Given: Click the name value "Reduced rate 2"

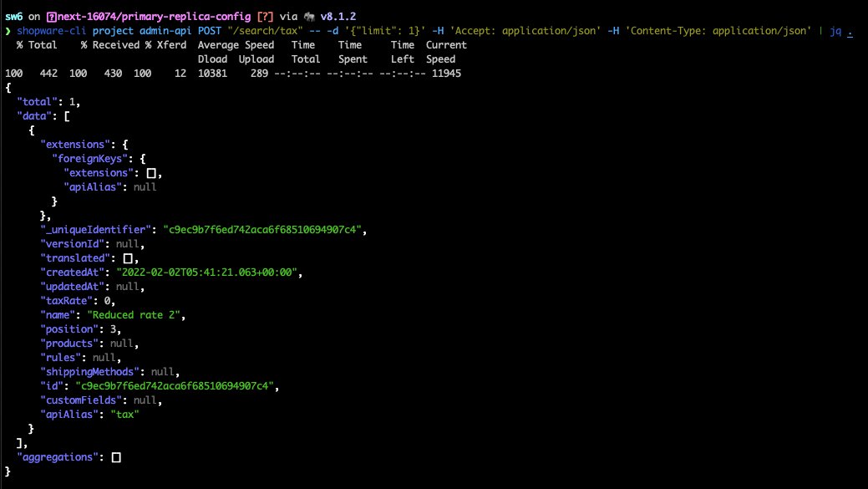Looking at the screenshot, I should tap(134, 315).
